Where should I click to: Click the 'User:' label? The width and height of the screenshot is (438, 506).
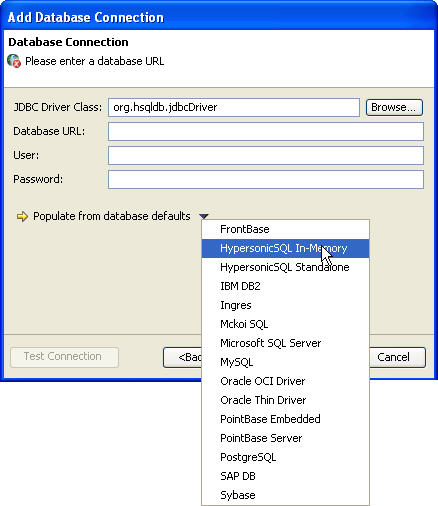[x=26, y=155]
